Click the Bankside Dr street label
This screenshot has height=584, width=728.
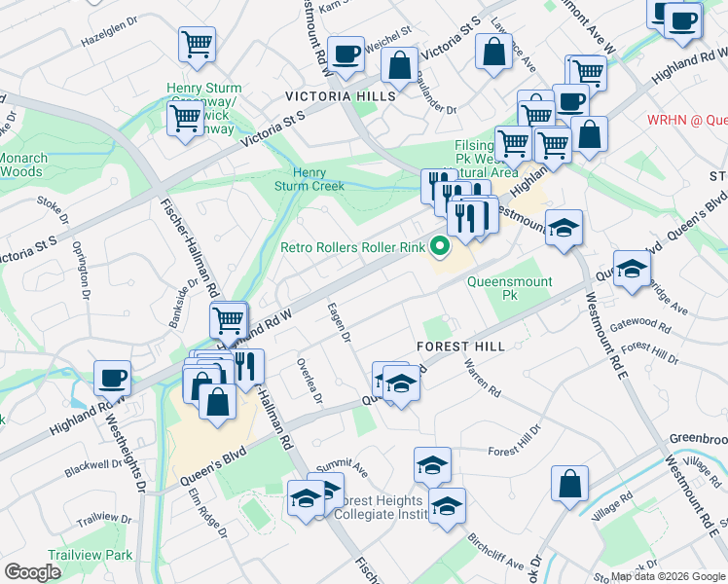point(183,303)
